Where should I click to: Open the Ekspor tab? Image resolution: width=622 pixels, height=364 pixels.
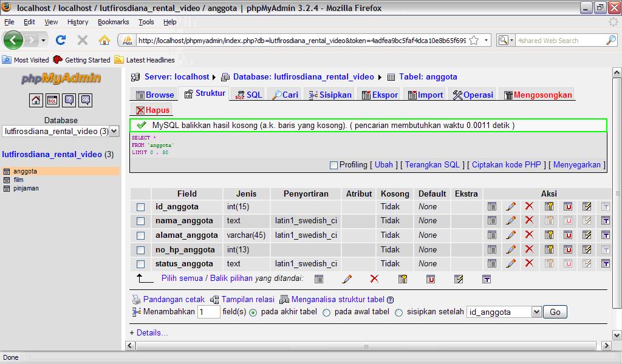[380, 95]
